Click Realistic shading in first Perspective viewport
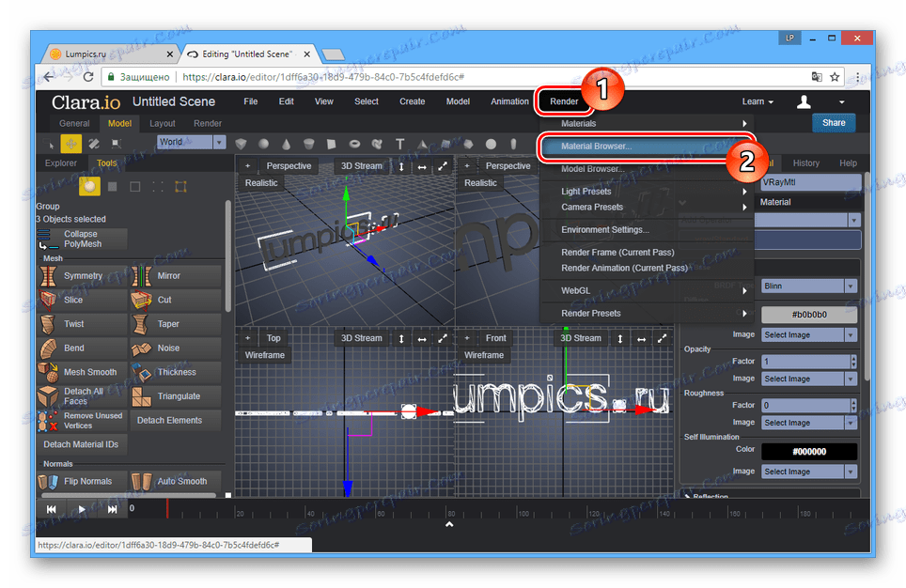The image size is (906, 588). tap(261, 183)
